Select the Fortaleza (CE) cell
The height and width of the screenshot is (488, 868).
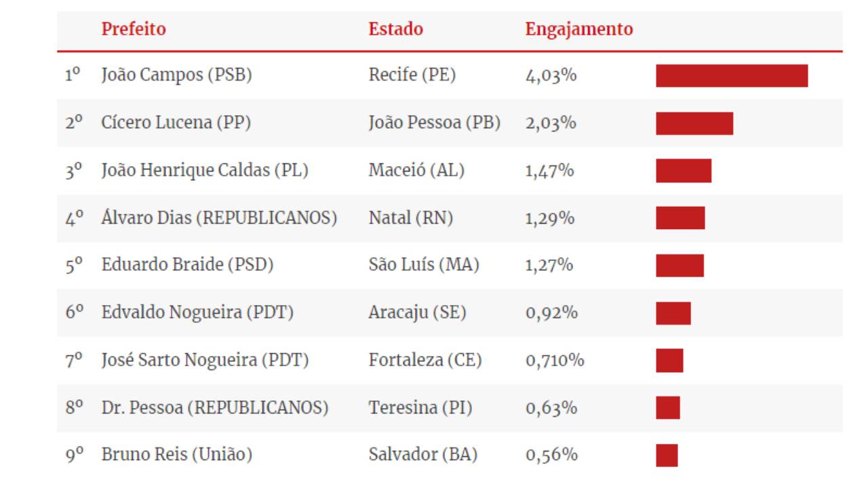pyautogui.click(x=425, y=361)
